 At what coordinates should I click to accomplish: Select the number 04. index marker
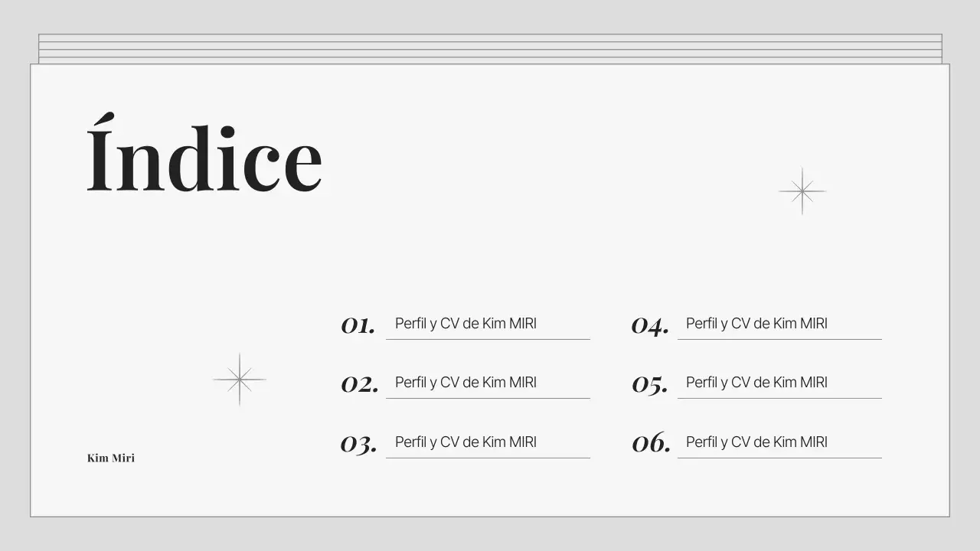(x=650, y=325)
